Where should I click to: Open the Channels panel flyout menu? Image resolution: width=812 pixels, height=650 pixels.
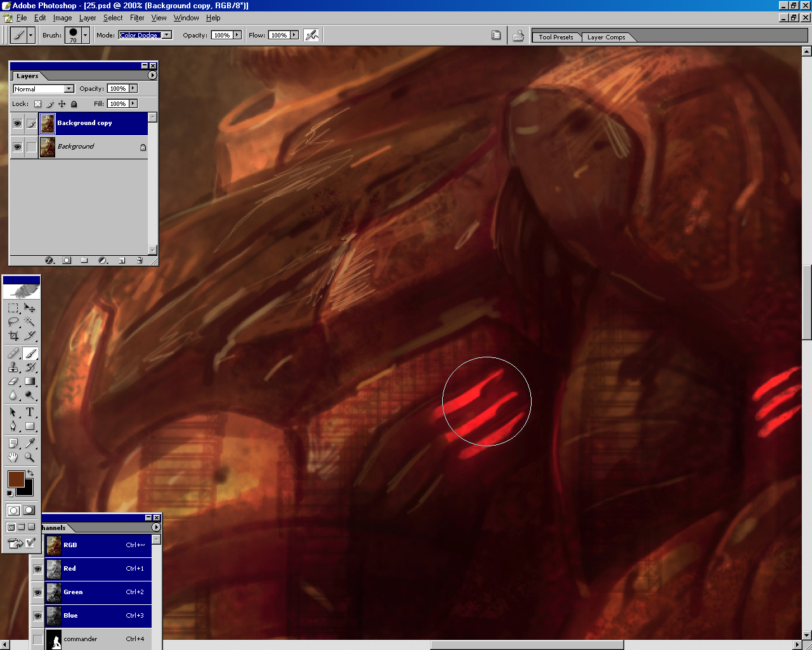tap(156, 527)
